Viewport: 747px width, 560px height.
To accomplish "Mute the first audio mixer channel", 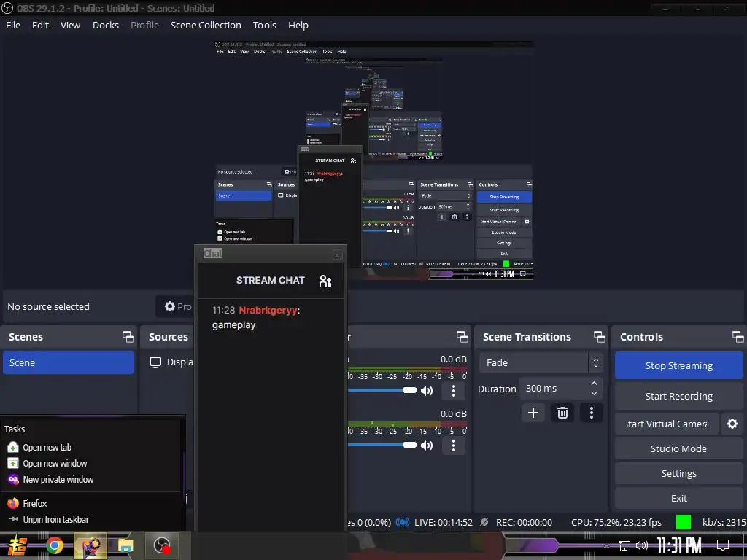I will (427, 391).
